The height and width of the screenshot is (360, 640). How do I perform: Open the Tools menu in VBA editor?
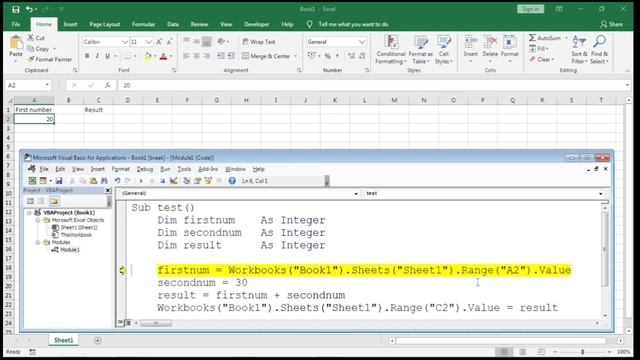pyautogui.click(x=184, y=169)
